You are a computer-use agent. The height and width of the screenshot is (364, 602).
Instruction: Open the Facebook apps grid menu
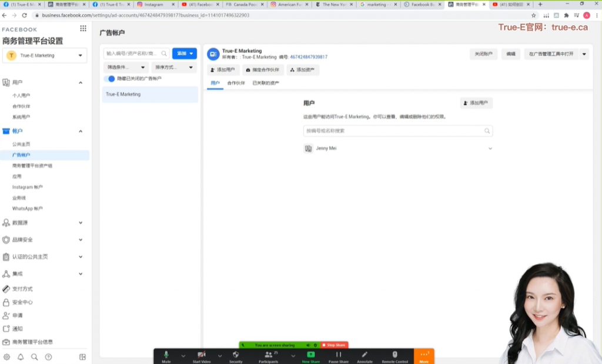pos(83,29)
